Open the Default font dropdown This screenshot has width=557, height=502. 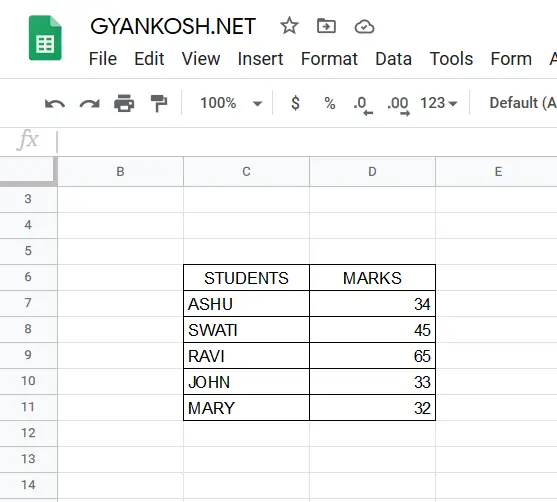pos(523,103)
